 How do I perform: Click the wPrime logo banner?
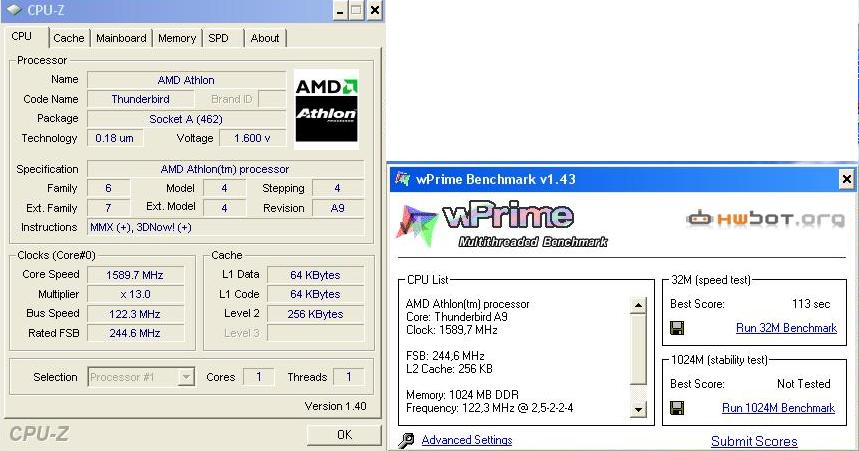click(x=501, y=225)
